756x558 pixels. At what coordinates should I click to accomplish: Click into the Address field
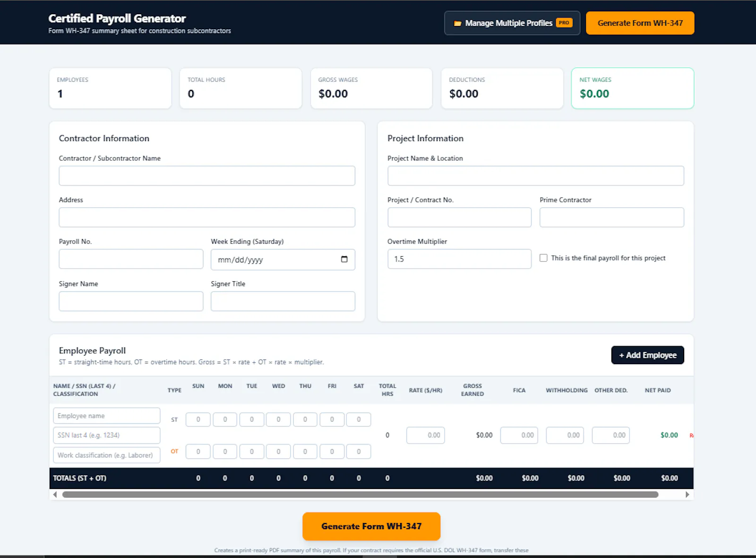pos(207,218)
